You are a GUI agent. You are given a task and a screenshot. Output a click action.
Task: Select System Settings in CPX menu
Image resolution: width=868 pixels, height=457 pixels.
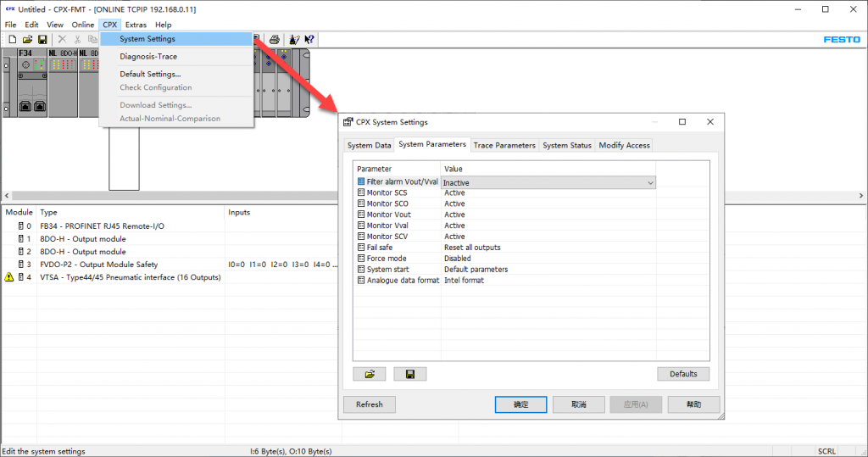(176, 39)
